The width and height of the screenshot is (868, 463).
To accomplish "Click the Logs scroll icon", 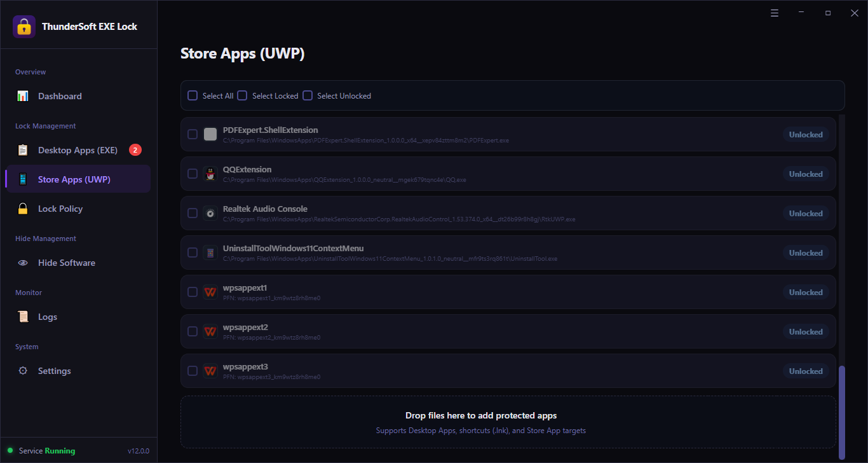I will click(x=23, y=317).
